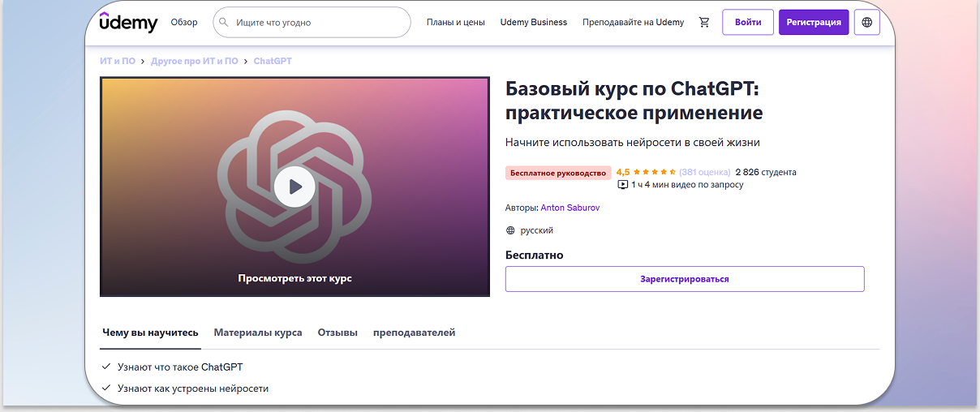
Task: Open the Обзор menu
Action: point(184,22)
